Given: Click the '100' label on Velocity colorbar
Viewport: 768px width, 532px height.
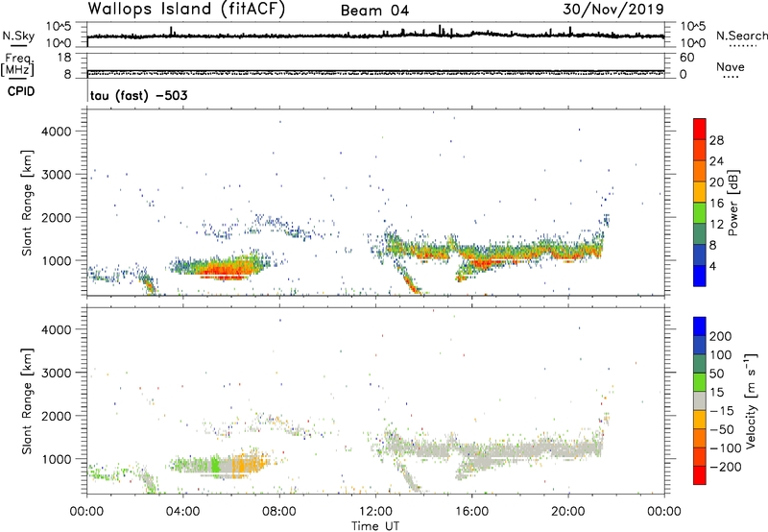Looking at the screenshot, I should pos(721,354).
